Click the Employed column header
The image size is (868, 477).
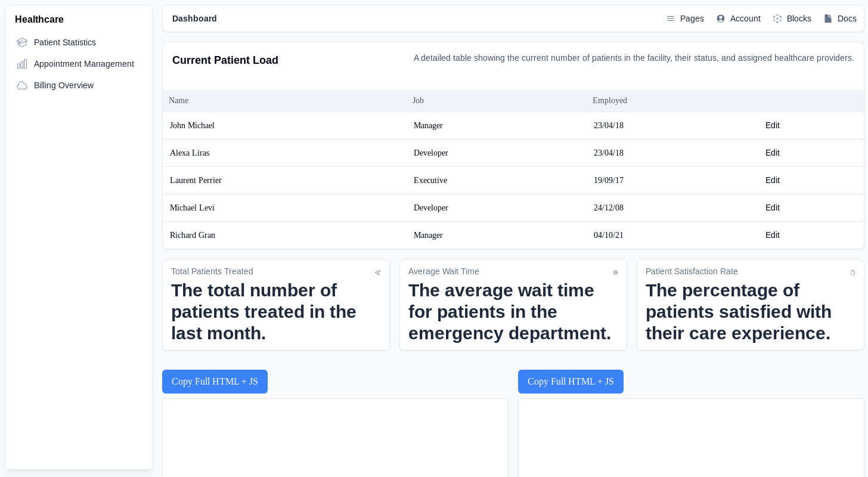[x=609, y=101]
